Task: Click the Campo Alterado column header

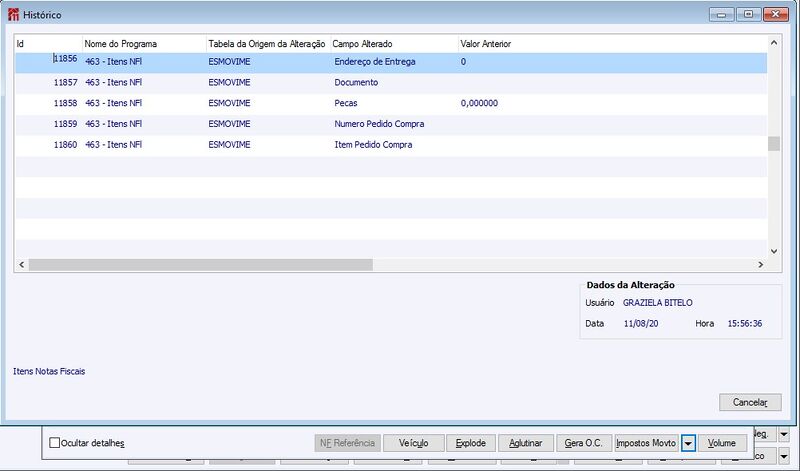Action: (x=394, y=44)
